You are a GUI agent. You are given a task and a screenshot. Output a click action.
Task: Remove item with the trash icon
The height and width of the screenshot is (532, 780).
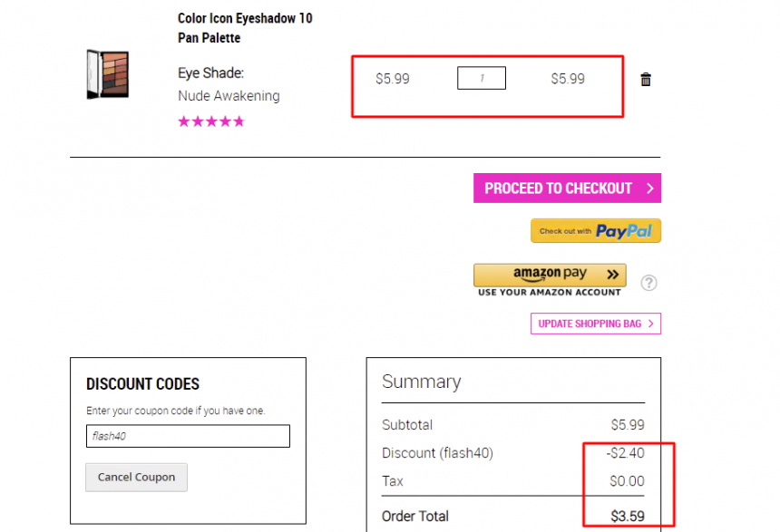click(645, 80)
